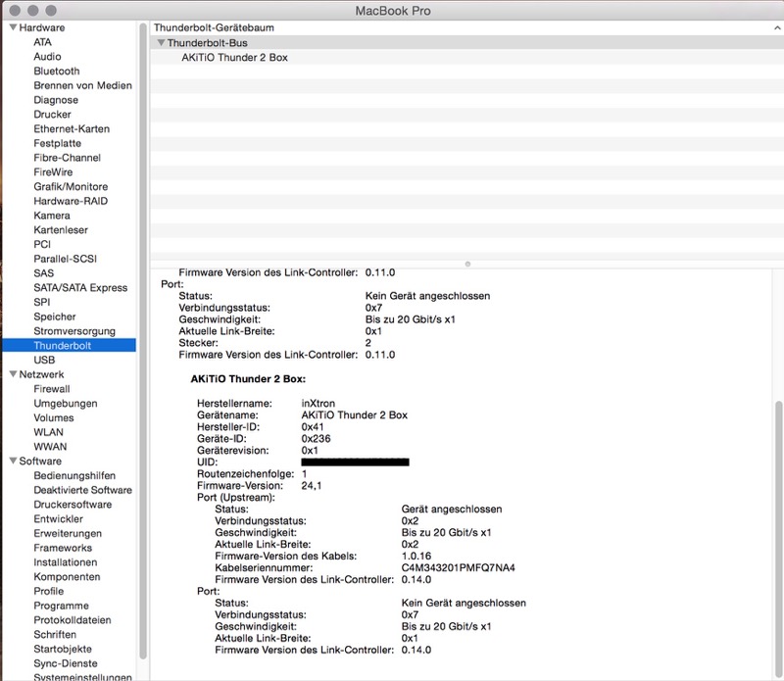
Task: Open Stromversorgung entry
Action: [x=74, y=331]
